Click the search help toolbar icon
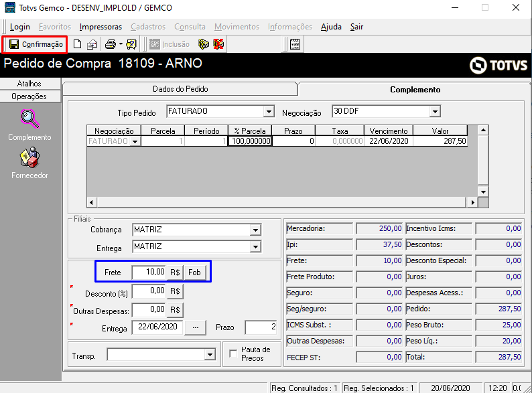 click(x=131, y=44)
